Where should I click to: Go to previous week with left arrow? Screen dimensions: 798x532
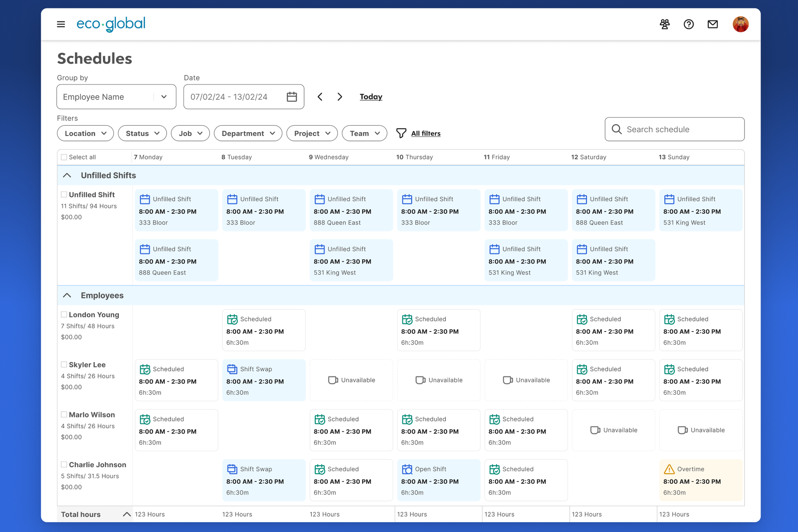(x=320, y=97)
